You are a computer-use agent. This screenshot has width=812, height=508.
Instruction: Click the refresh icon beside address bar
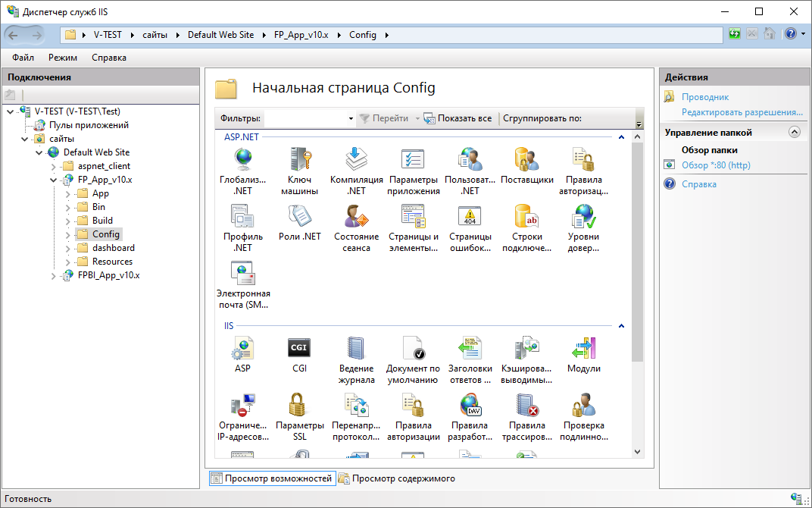coord(734,34)
